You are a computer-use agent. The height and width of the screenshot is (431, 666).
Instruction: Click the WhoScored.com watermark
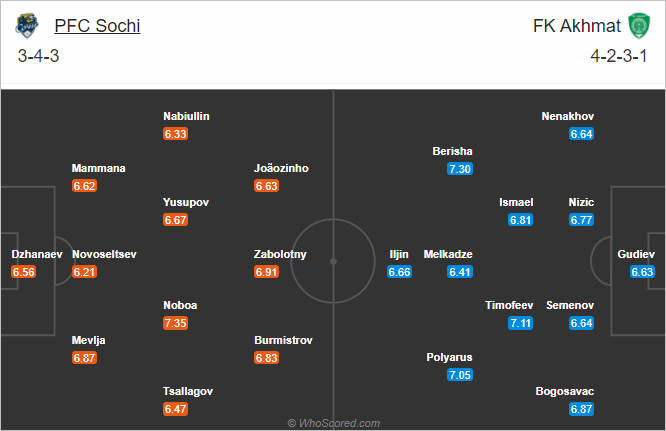point(333,423)
